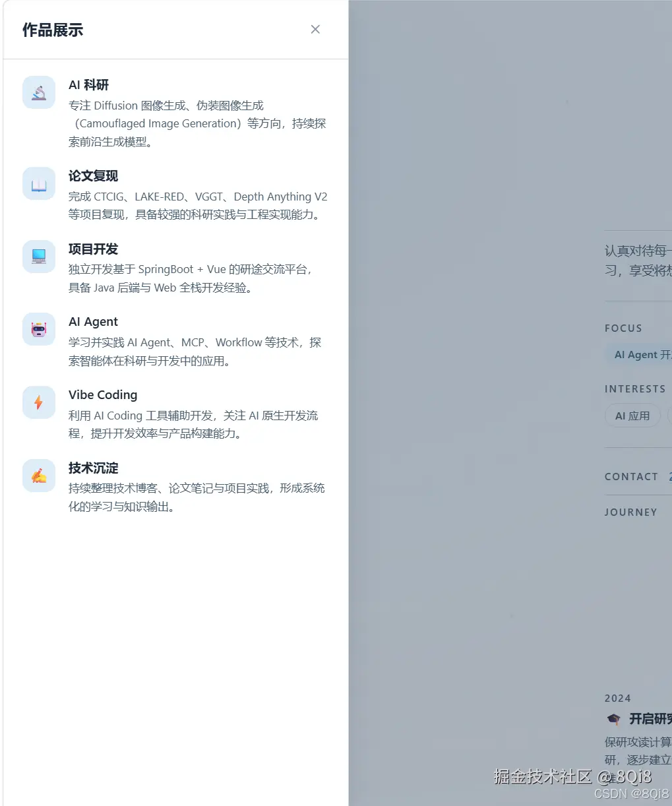This screenshot has width=672, height=806.
Task: Click the AI Coding 工具辅助开发 description
Action: (193, 425)
